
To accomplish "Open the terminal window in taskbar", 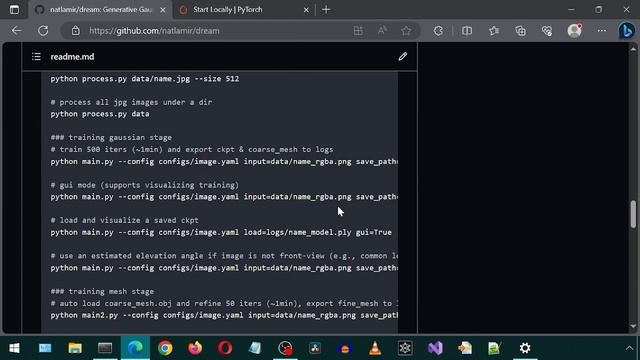I will click(x=105, y=348).
